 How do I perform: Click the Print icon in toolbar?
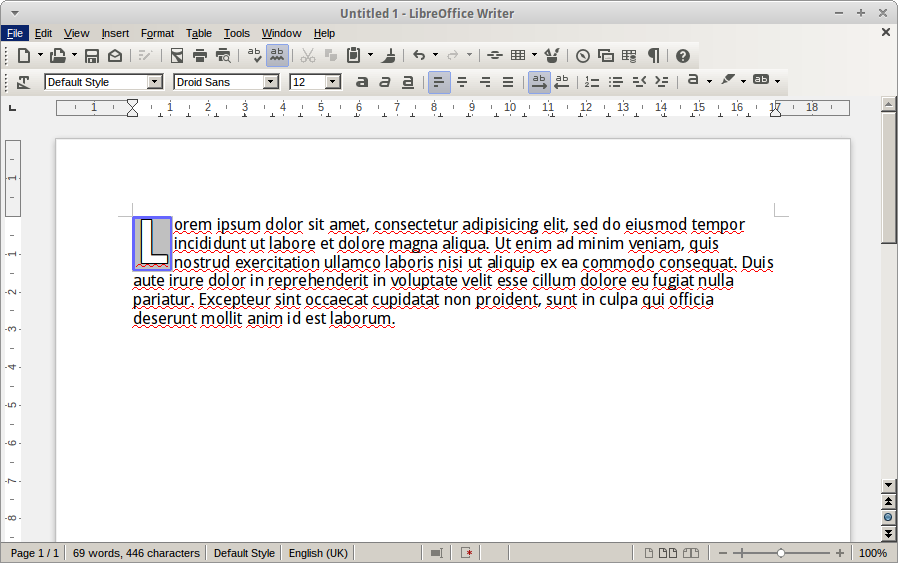coord(200,56)
